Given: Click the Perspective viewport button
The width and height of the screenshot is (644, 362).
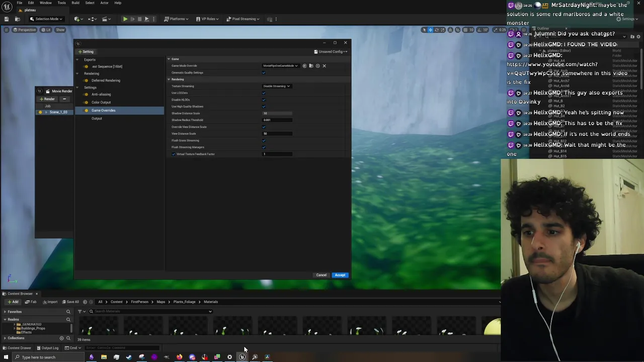Looking at the screenshot, I should [25, 30].
